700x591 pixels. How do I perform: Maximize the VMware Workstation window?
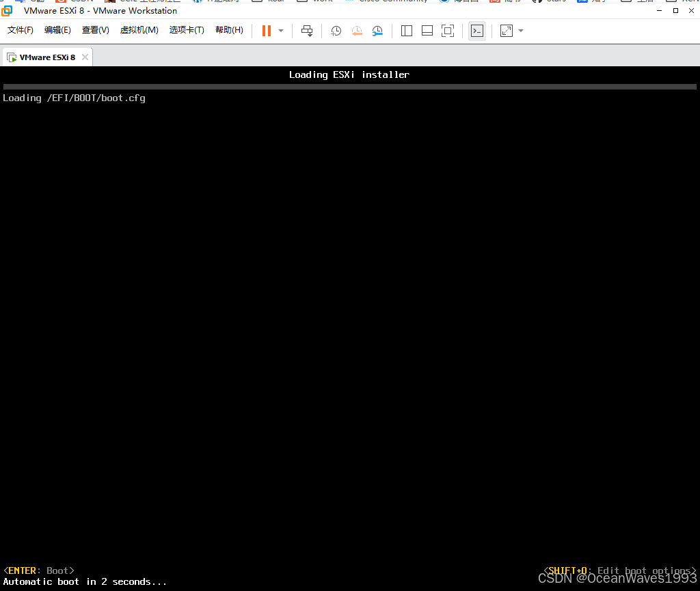click(676, 10)
